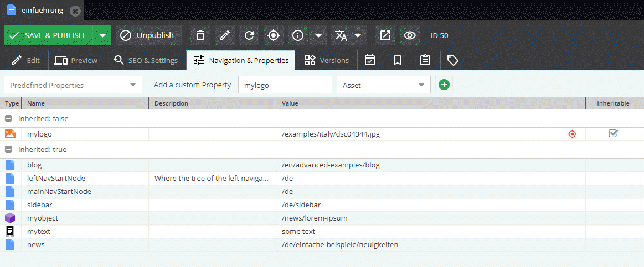Open the Asset type dropdown
Screen dimensions: 644x267
pos(383,85)
